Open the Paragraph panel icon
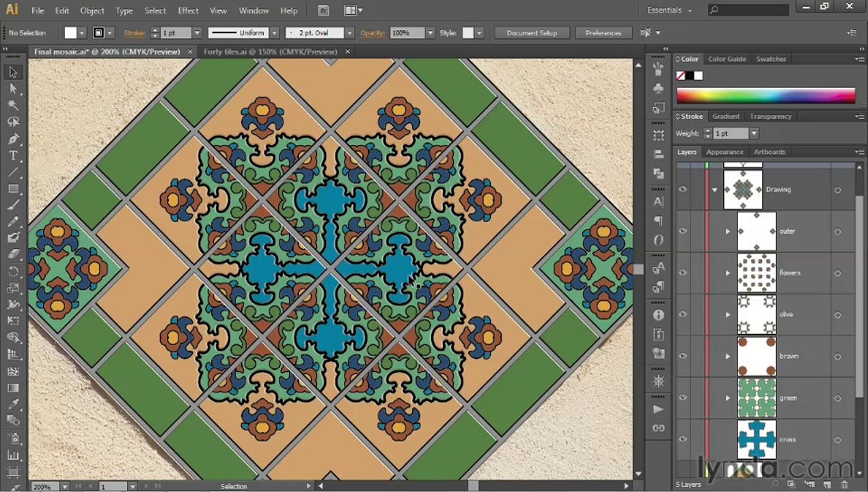The width and height of the screenshot is (868, 492). 658,221
